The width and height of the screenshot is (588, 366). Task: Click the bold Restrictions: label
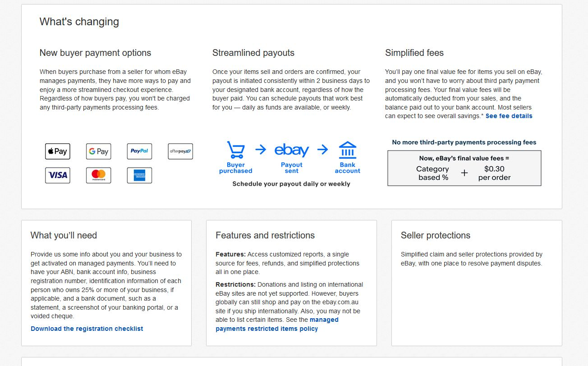(235, 284)
